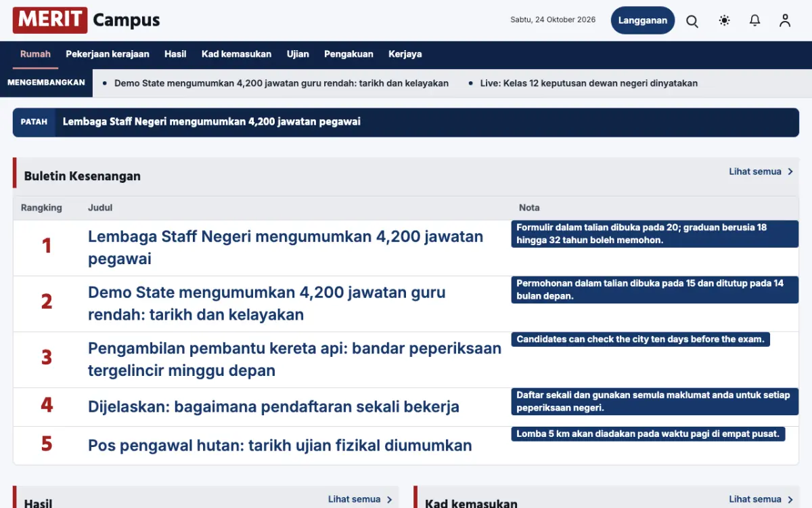Open rank 4 headline Dijelaskan pendaftaran sekali
The width and height of the screenshot is (812, 508).
pos(273,407)
